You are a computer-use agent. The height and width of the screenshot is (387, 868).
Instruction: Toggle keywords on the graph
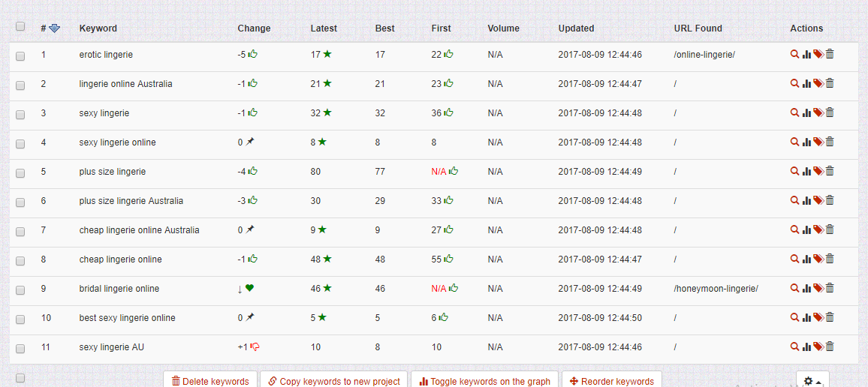(x=484, y=381)
